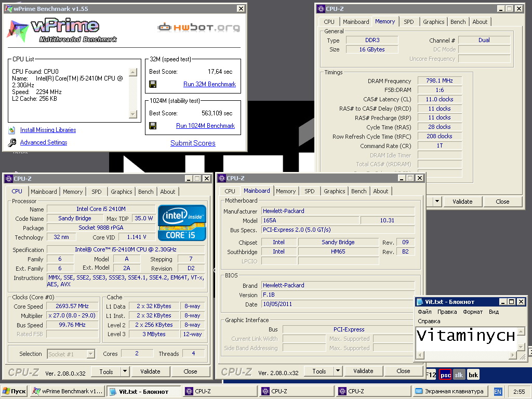Click the DRAM Frequency value 798.1 MHz
The width and height of the screenshot is (532, 399).
click(x=440, y=81)
